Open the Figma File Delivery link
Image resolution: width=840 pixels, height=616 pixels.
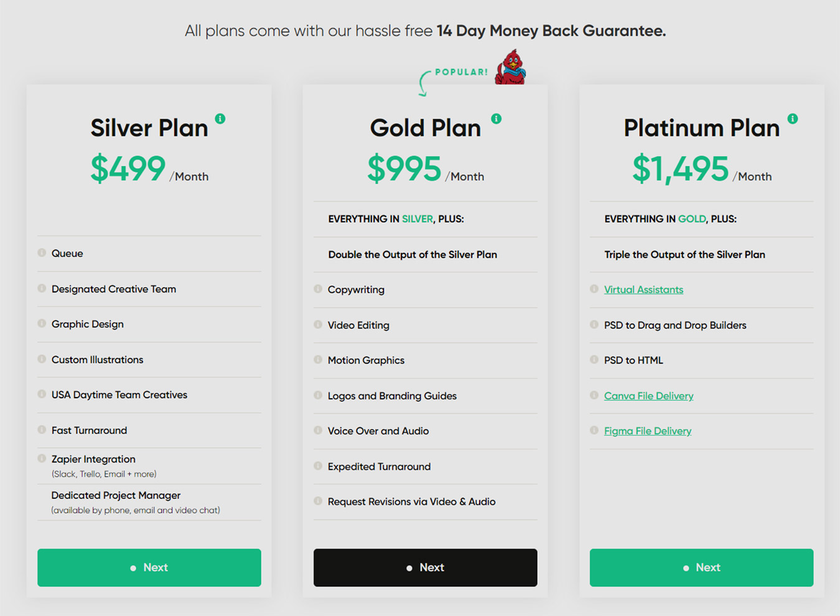click(648, 431)
